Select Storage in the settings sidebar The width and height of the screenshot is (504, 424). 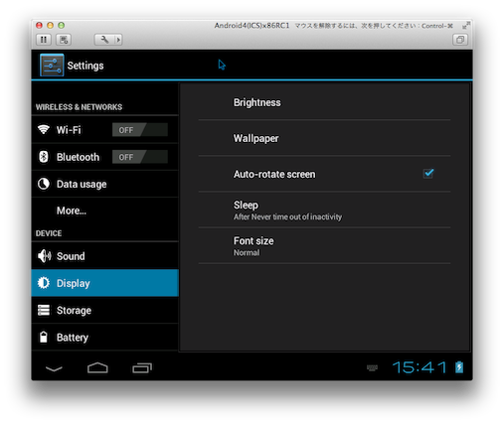[x=105, y=310]
